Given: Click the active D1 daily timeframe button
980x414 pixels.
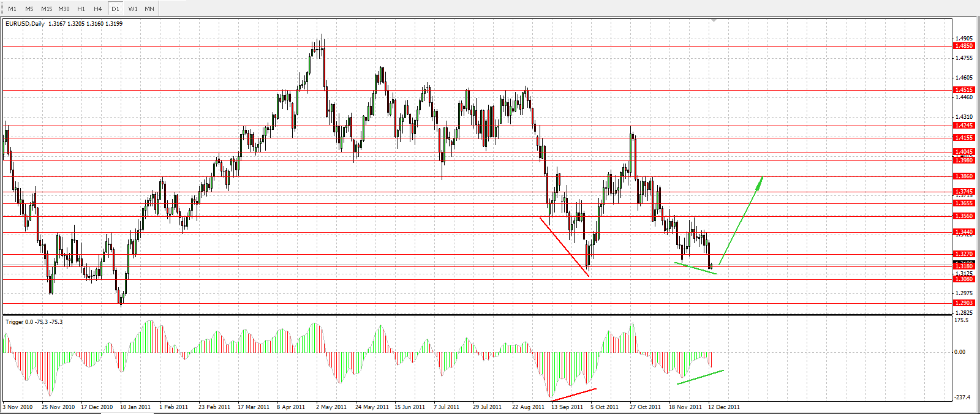Looking at the screenshot, I should [x=115, y=9].
